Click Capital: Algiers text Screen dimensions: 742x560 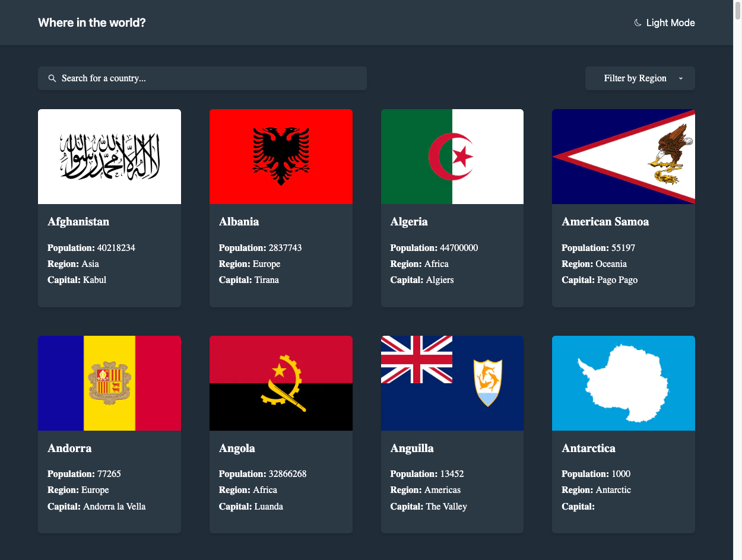click(x=422, y=280)
